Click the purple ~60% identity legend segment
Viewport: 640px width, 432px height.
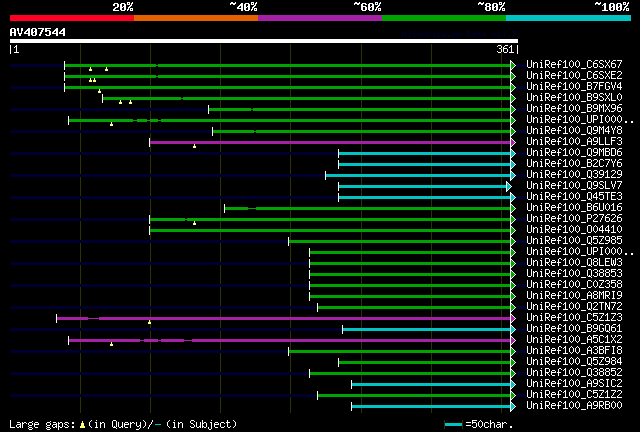tap(320, 18)
